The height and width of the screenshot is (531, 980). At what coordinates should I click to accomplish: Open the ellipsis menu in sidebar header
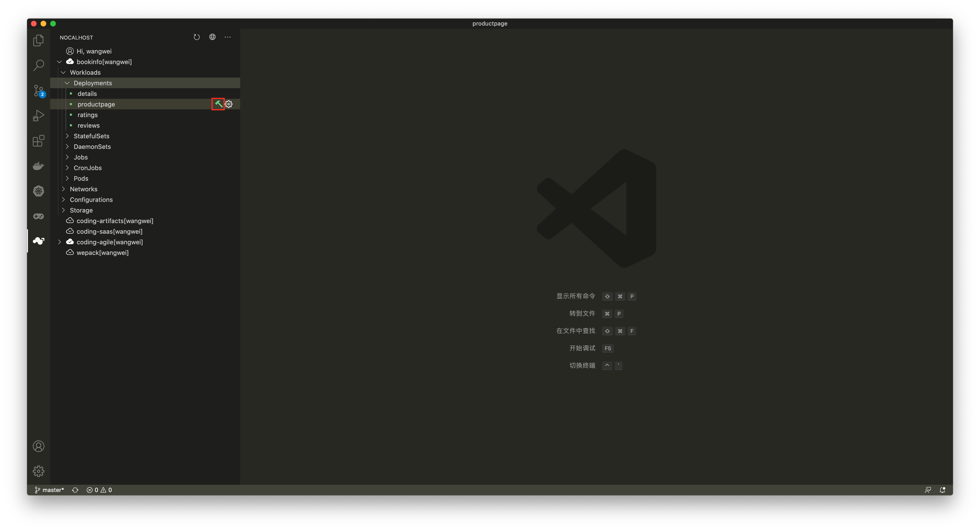tap(228, 37)
